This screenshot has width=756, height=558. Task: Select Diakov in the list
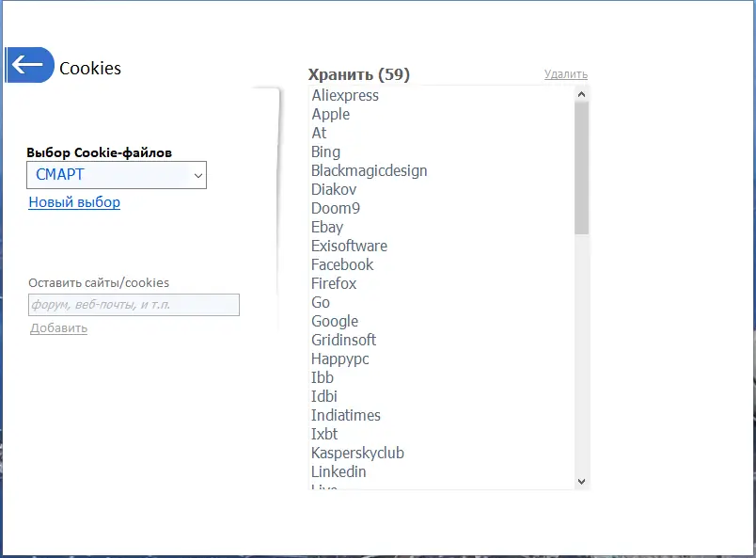[334, 190]
